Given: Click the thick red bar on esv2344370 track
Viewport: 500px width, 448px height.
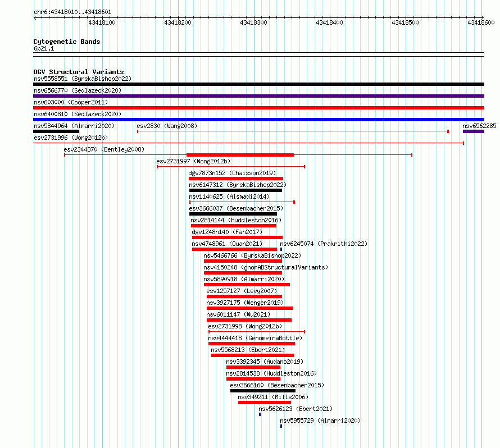Looking at the screenshot, I should (x=240, y=155).
